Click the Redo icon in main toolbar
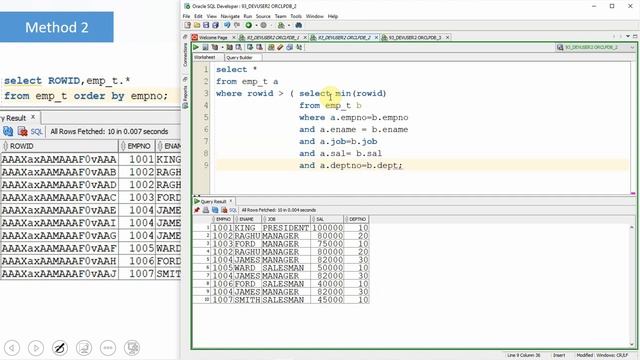The width and height of the screenshot is (640, 360). (237, 25)
